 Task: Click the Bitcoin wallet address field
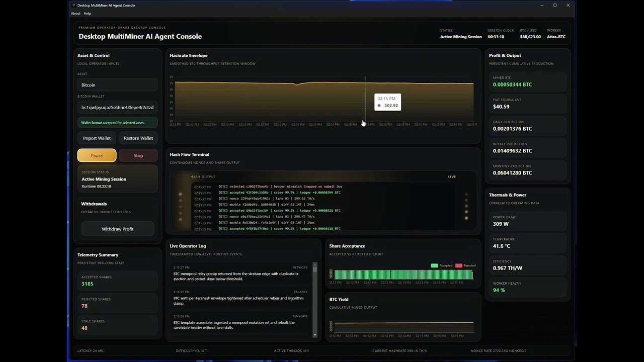tap(117, 107)
